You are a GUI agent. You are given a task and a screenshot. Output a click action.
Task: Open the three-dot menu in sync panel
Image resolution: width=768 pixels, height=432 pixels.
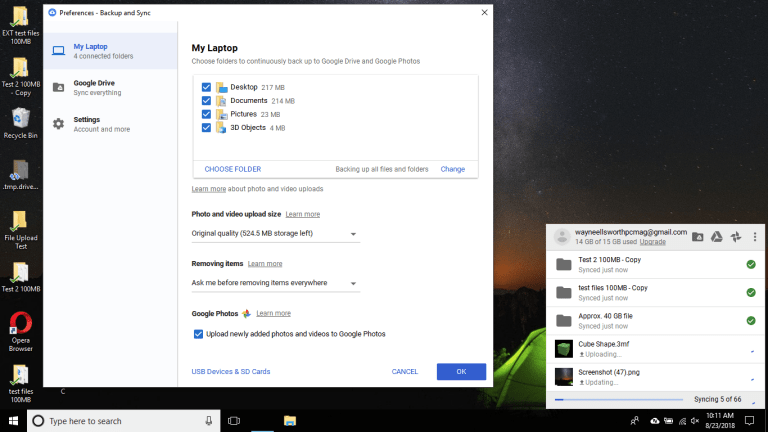click(755, 237)
